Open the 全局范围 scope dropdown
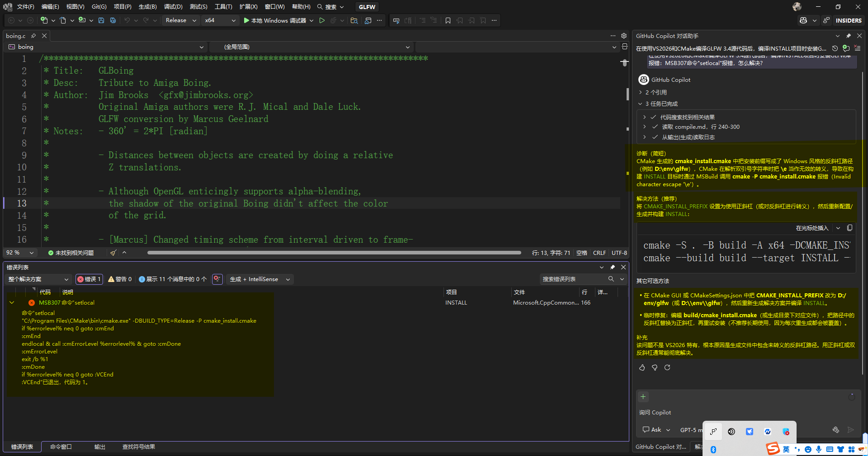The height and width of the screenshot is (456, 868). (x=311, y=47)
